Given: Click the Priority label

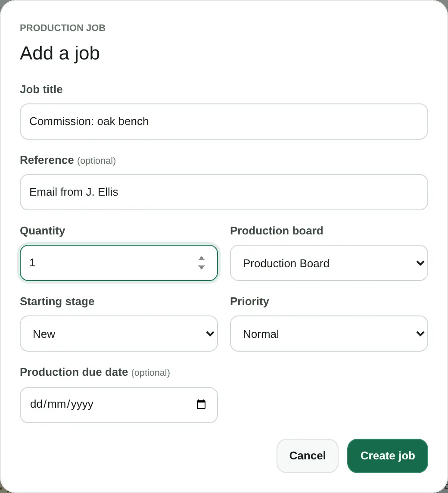Looking at the screenshot, I should click(x=249, y=302).
